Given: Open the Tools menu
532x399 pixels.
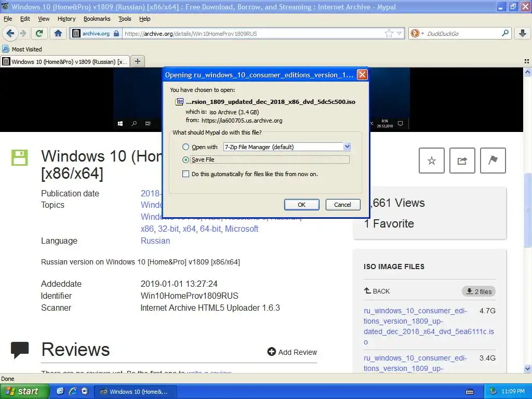Looking at the screenshot, I should click(x=125, y=19).
